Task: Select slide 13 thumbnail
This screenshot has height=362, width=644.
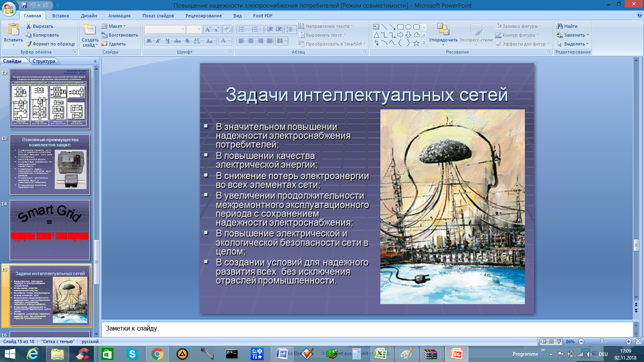Action: tap(50, 165)
